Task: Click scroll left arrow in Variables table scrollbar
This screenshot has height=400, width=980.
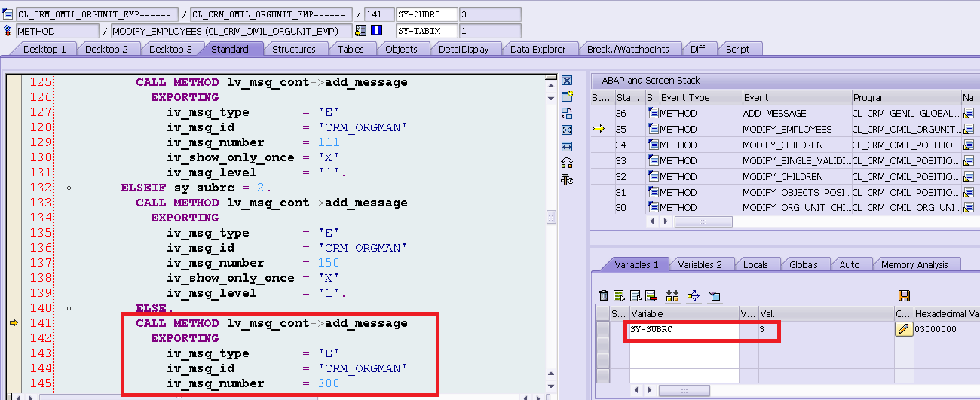Action: point(638,390)
